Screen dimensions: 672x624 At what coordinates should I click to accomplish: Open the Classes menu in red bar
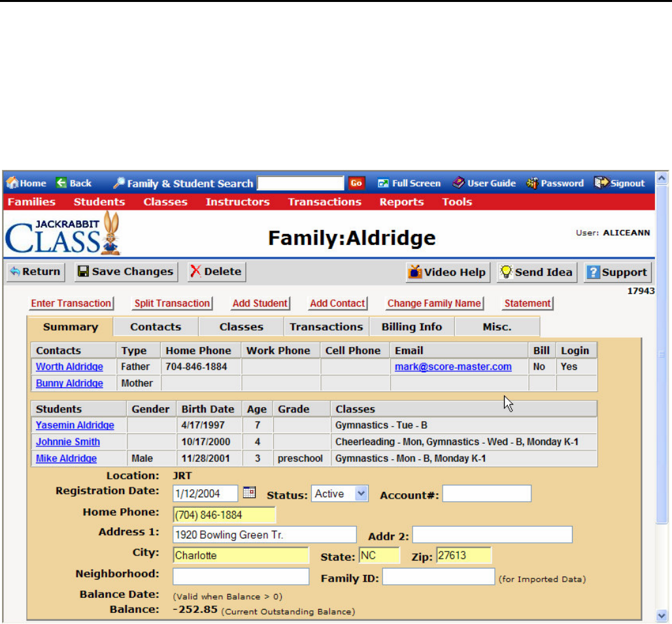coord(165,202)
